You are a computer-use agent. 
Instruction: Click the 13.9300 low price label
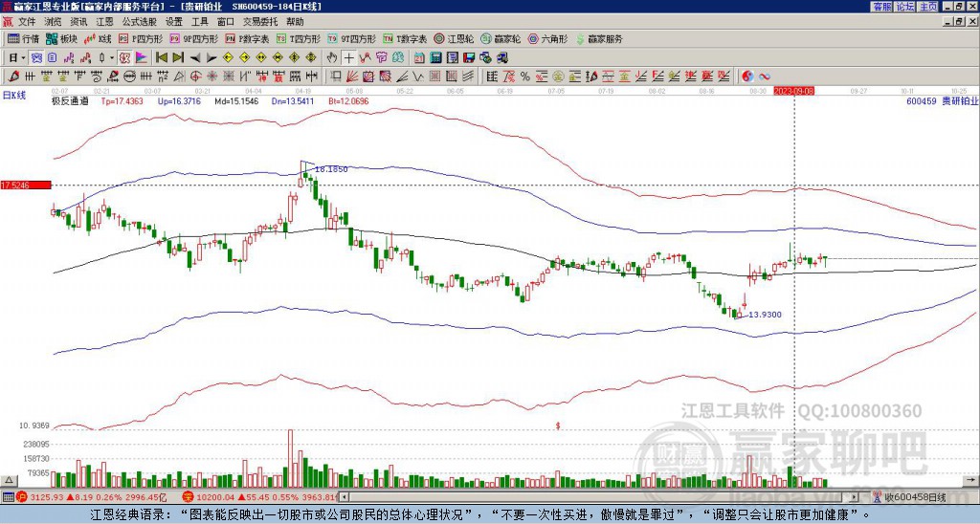[x=765, y=315]
